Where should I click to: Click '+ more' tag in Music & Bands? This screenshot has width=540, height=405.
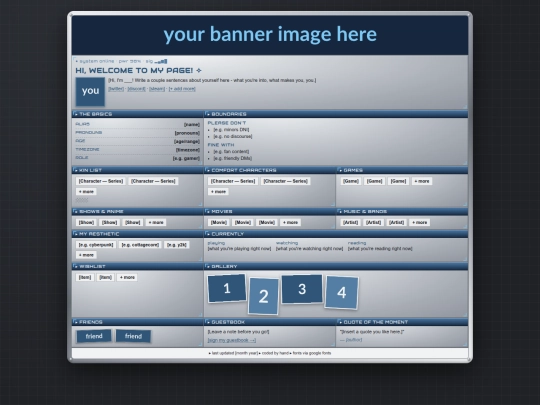[x=419, y=222]
